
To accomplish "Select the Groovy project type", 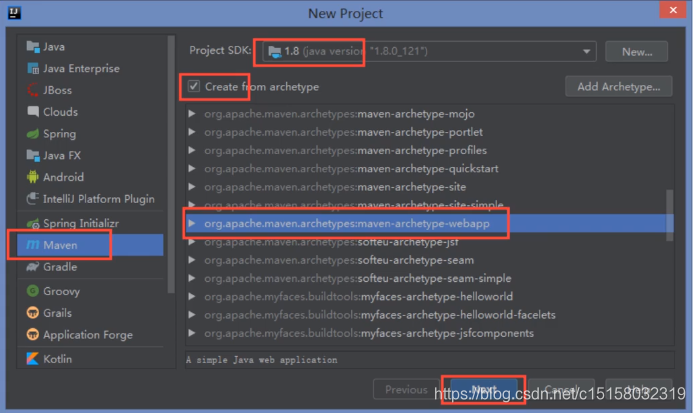I will tap(90, 291).
